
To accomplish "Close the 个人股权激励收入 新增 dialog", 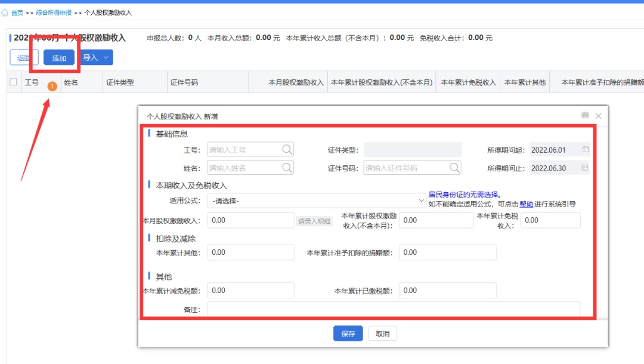I will pos(598,116).
